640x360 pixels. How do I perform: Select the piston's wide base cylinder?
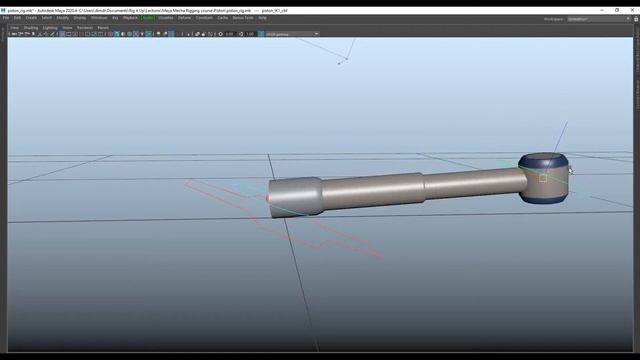tap(295, 197)
